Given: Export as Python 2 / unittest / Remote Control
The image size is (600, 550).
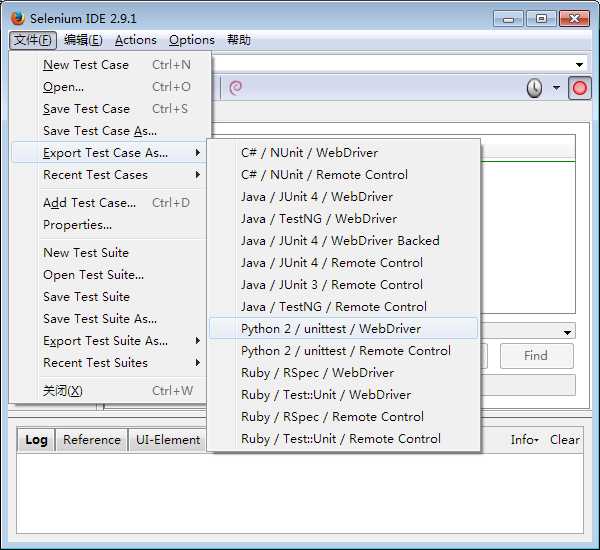Looking at the screenshot, I should click(344, 351).
